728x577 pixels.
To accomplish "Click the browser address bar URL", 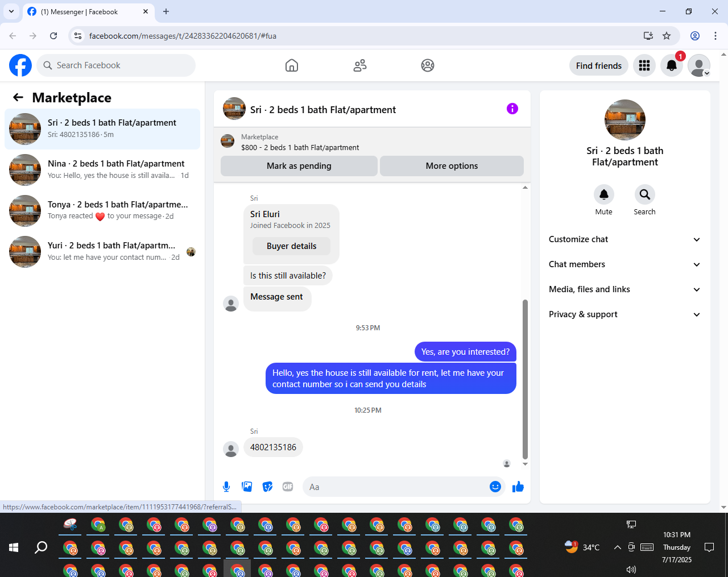I will point(183,36).
